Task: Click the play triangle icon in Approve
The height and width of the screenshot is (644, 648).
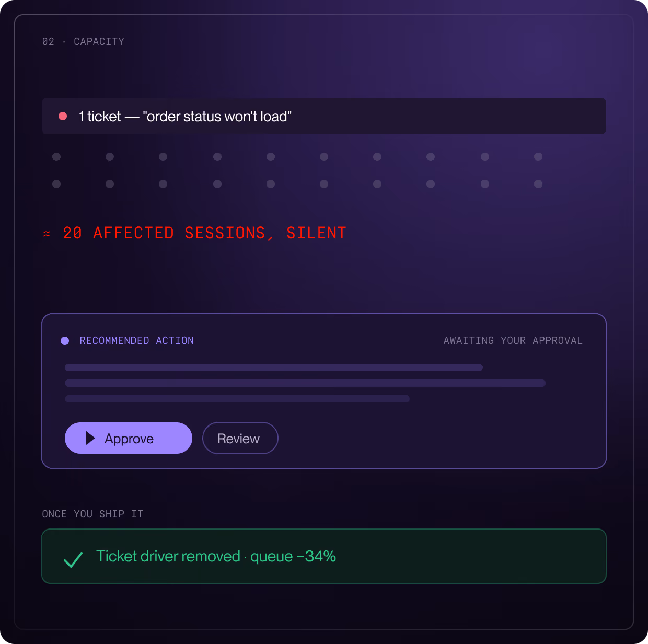Action: click(x=90, y=438)
